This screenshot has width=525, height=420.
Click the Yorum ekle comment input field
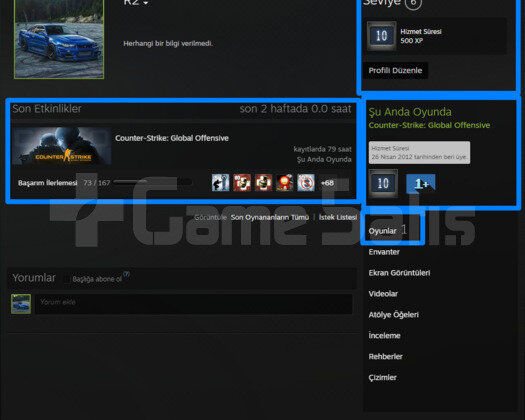point(194,304)
